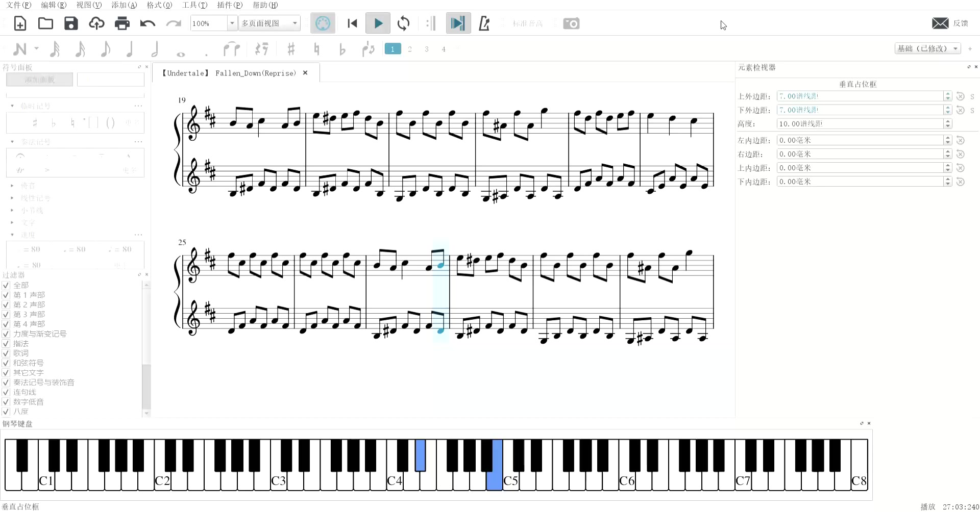Select the whole note duration
This screenshot has width=980, height=512.
pos(181,54)
